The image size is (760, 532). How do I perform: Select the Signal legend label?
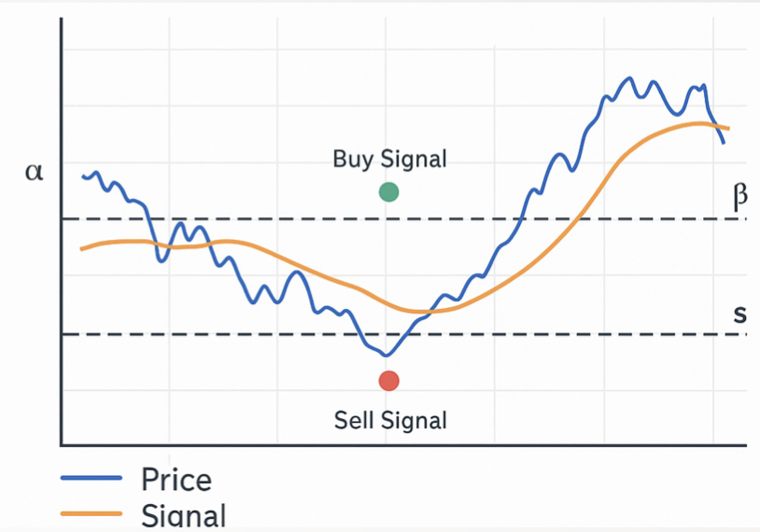pos(184,515)
